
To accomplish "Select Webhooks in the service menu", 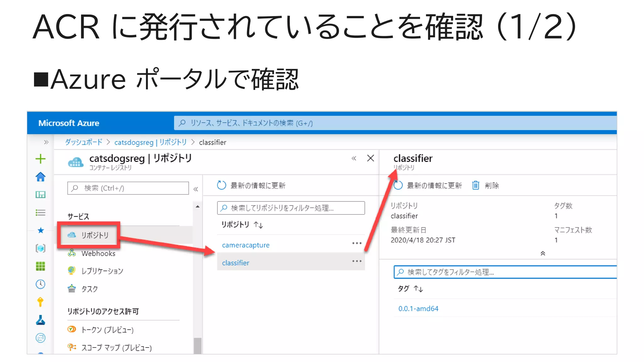I will (x=98, y=253).
